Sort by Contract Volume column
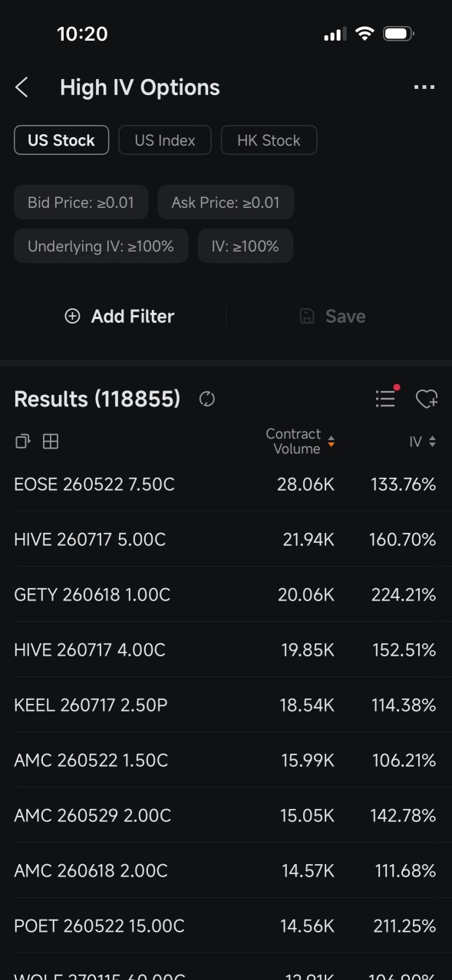 [x=300, y=442]
